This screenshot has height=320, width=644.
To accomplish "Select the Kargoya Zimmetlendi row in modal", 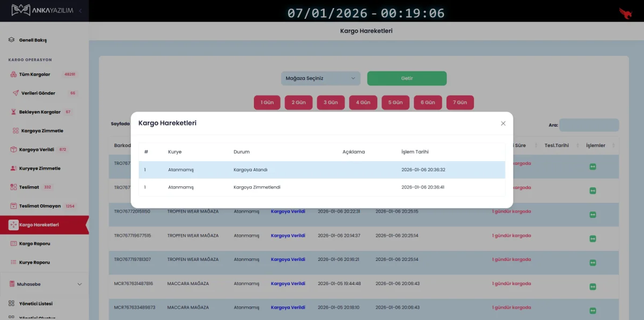I will tap(321, 187).
